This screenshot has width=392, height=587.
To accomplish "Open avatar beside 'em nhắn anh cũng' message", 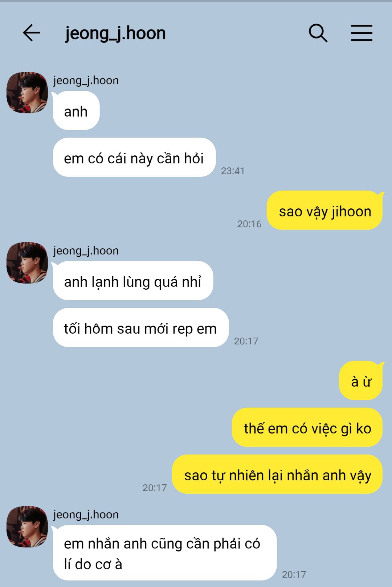I will pos(27,526).
